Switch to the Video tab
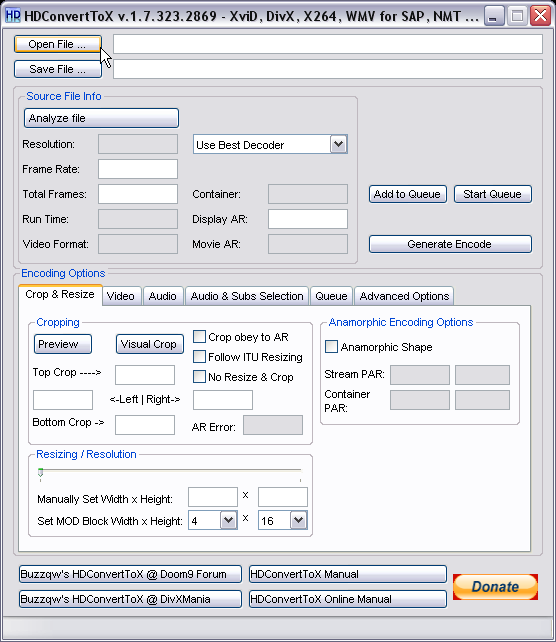Screen dimensions: 556x642 [x=121, y=296]
